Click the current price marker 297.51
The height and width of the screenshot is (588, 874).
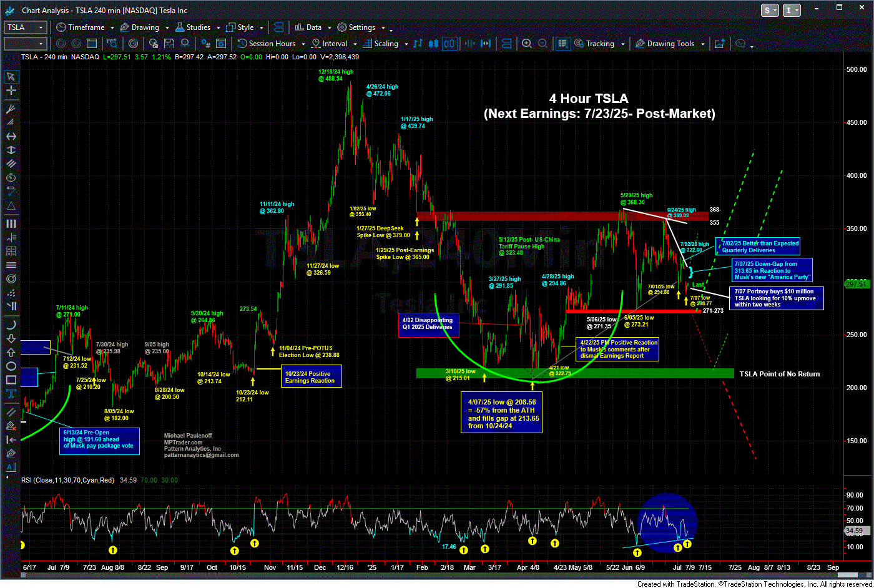click(x=856, y=283)
